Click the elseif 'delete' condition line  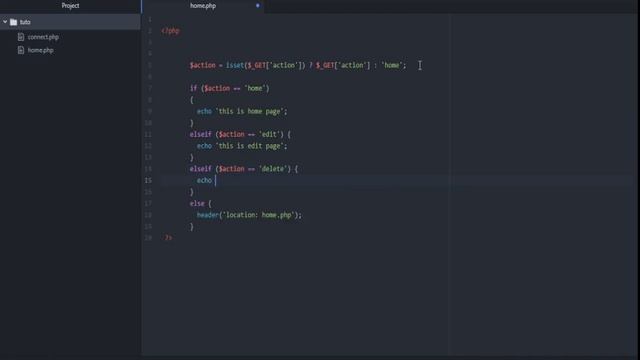pyautogui.click(x=244, y=169)
